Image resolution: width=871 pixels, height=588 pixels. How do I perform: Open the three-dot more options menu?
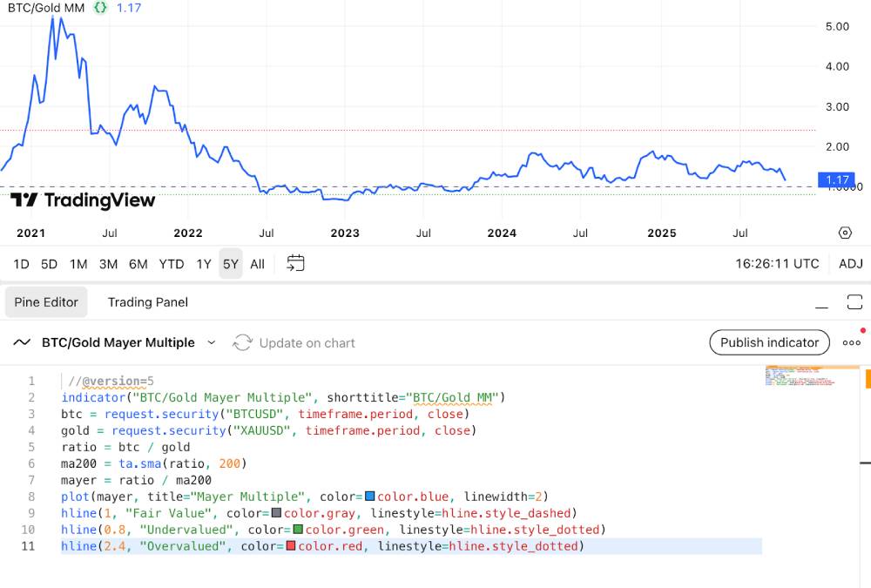point(851,342)
